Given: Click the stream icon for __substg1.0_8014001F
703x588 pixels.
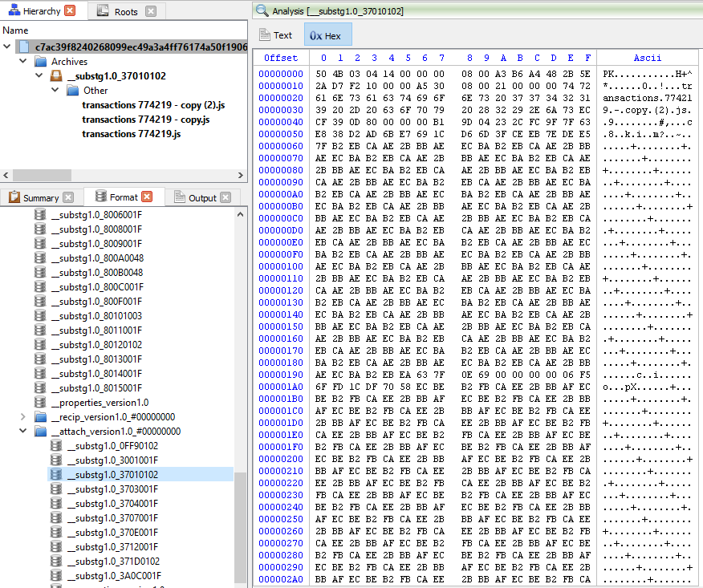Looking at the screenshot, I should 40,374.
